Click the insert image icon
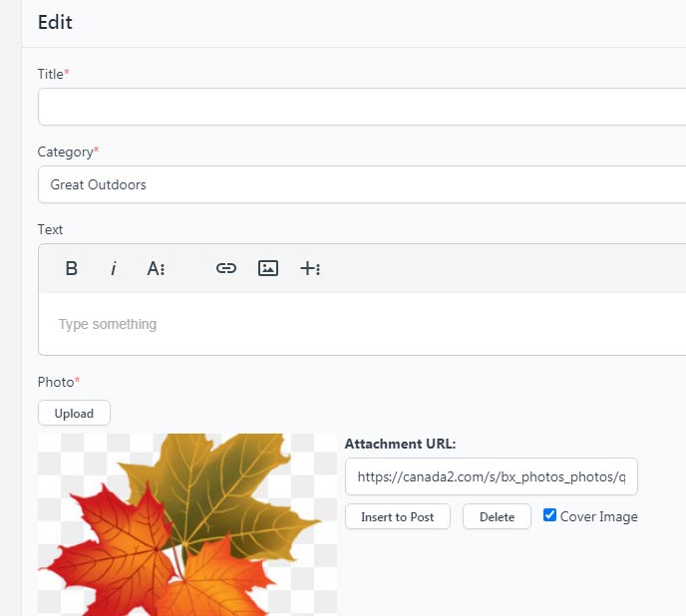The height and width of the screenshot is (616, 686). [x=267, y=268]
